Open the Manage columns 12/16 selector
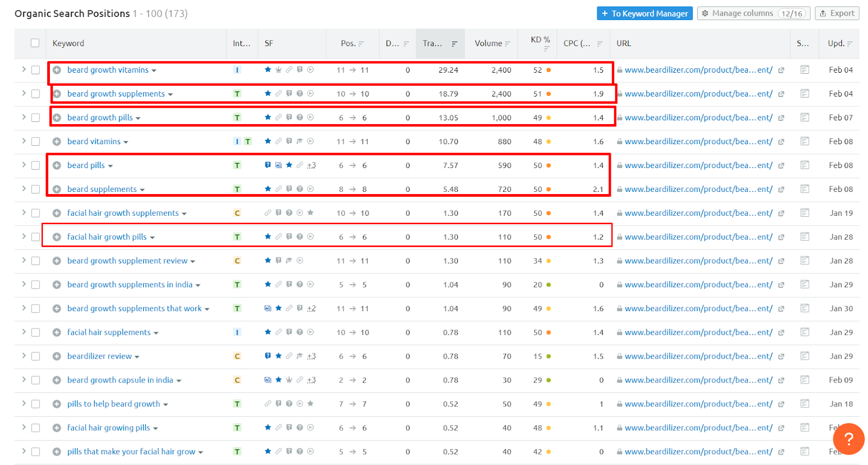 [x=754, y=14]
